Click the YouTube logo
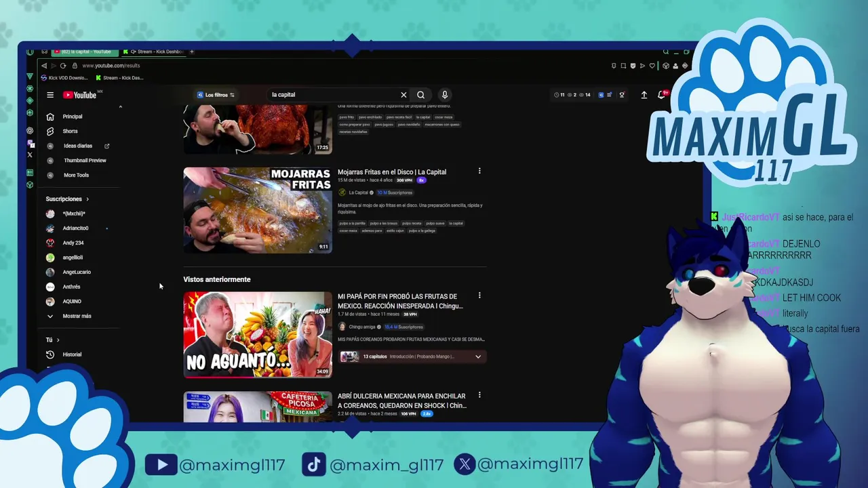Image resolution: width=868 pixels, height=488 pixels. [80, 95]
